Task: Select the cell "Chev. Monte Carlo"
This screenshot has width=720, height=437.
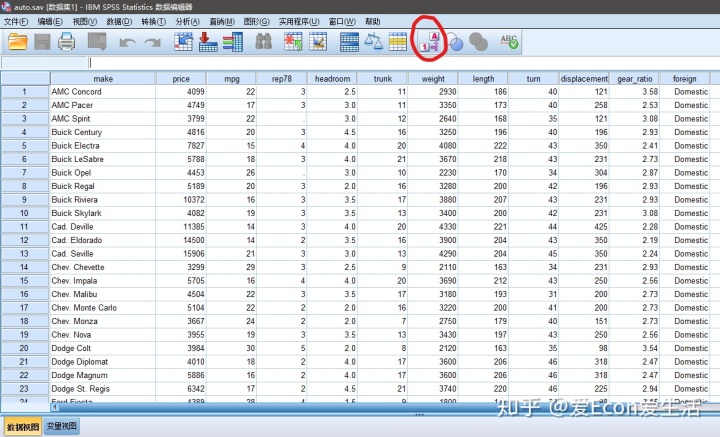Action: 103,308
